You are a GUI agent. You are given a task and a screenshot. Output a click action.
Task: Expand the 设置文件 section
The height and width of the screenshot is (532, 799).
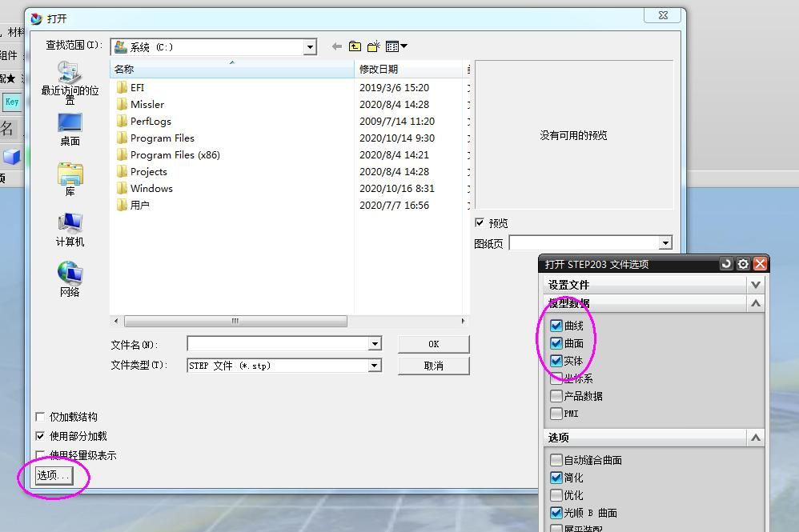(x=755, y=284)
